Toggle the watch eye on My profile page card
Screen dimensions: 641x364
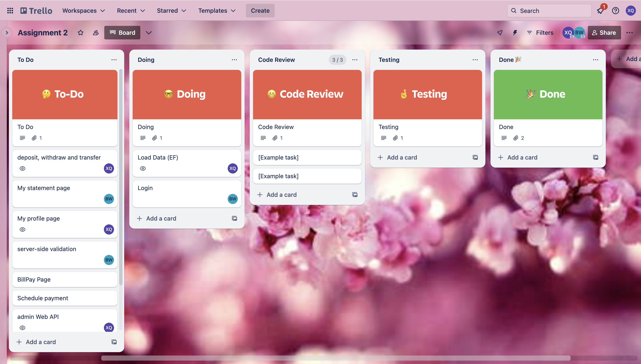click(22, 229)
